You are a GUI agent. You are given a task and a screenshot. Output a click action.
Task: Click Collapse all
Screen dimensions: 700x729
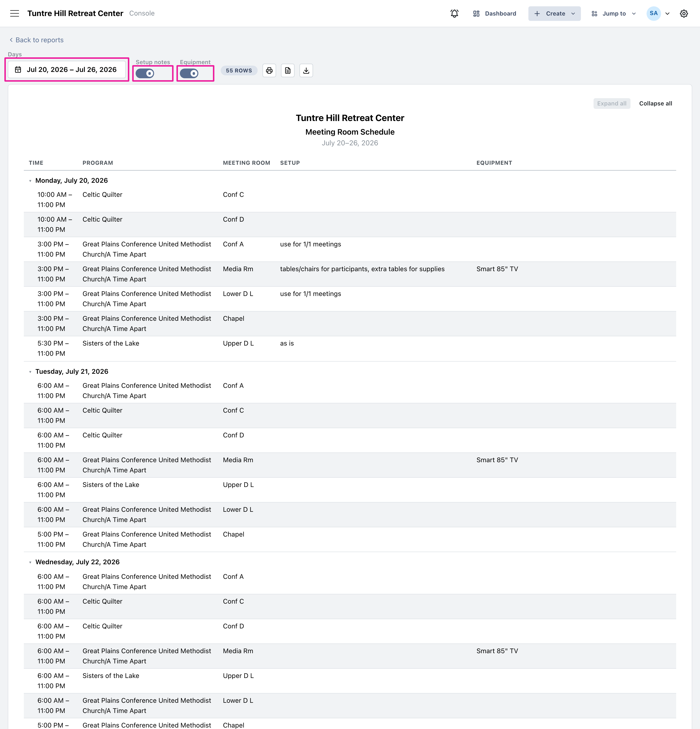click(655, 104)
